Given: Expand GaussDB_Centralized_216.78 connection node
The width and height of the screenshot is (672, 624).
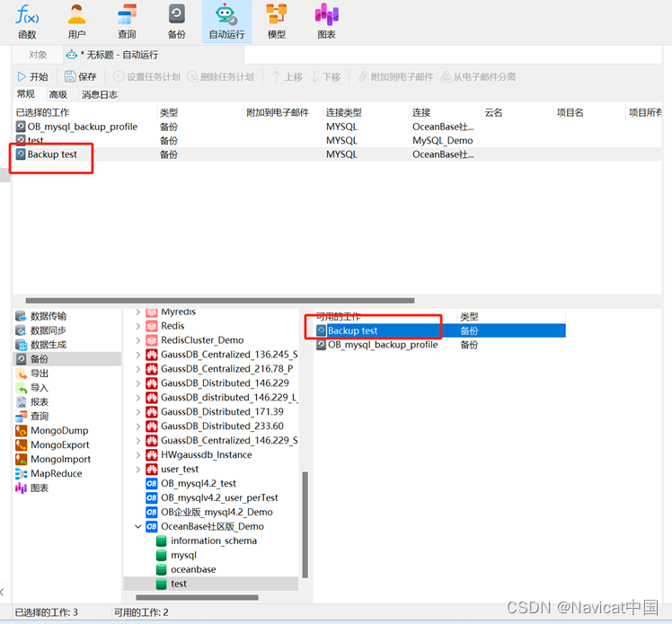Looking at the screenshot, I should (x=138, y=369).
